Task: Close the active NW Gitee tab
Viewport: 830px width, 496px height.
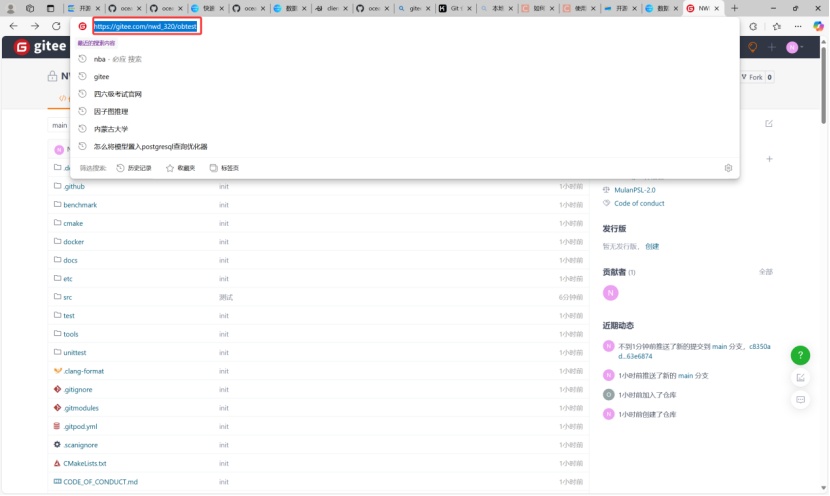Action: tap(717, 8)
